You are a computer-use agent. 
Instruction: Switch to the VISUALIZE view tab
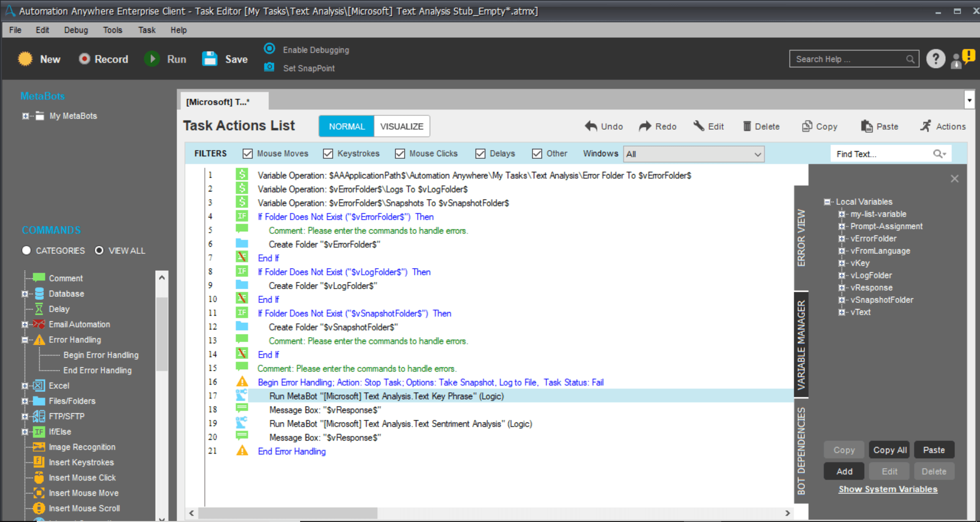402,126
